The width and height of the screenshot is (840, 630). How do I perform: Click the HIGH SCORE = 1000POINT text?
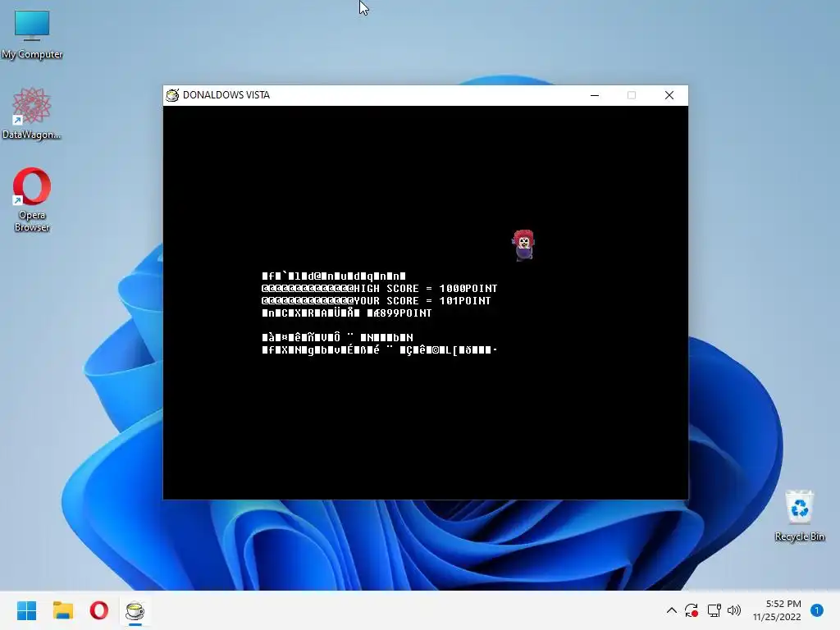point(426,288)
